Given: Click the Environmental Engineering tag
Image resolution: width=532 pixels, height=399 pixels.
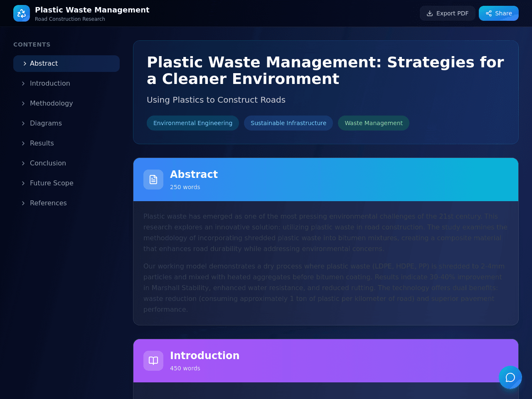Looking at the screenshot, I should [x=193, y=123].
